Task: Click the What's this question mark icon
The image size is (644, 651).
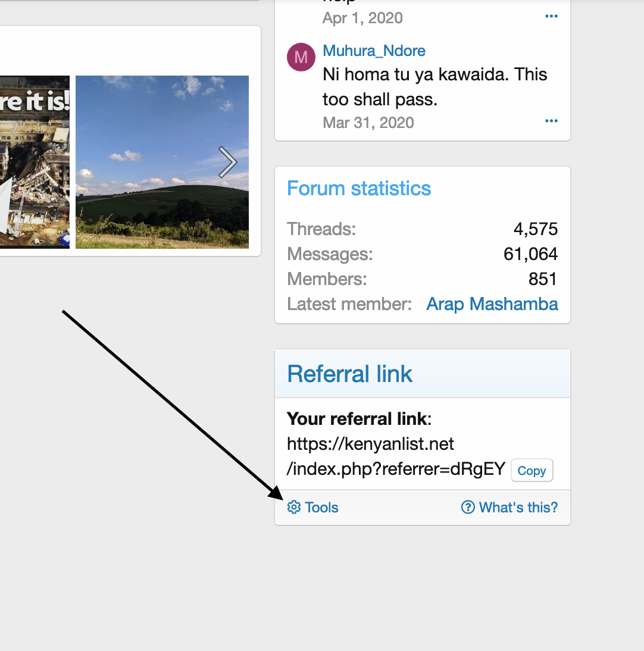Action: [x=468, y=507]
